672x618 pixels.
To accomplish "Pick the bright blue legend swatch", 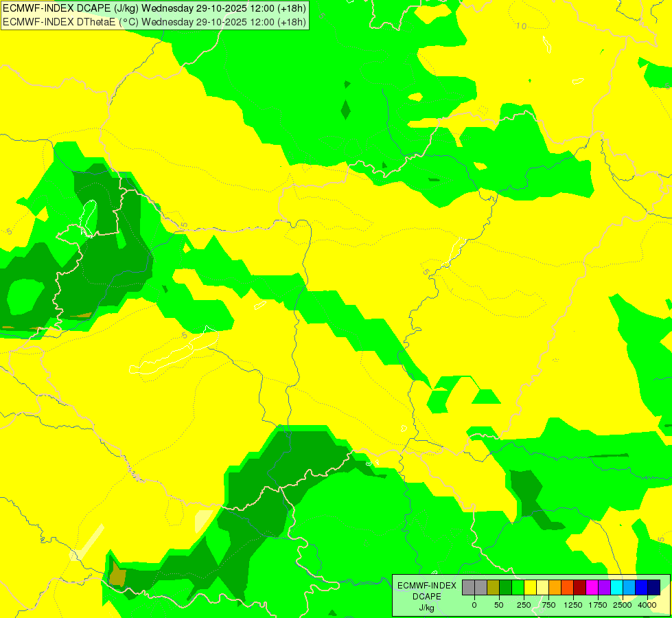I will pos(642,587).
